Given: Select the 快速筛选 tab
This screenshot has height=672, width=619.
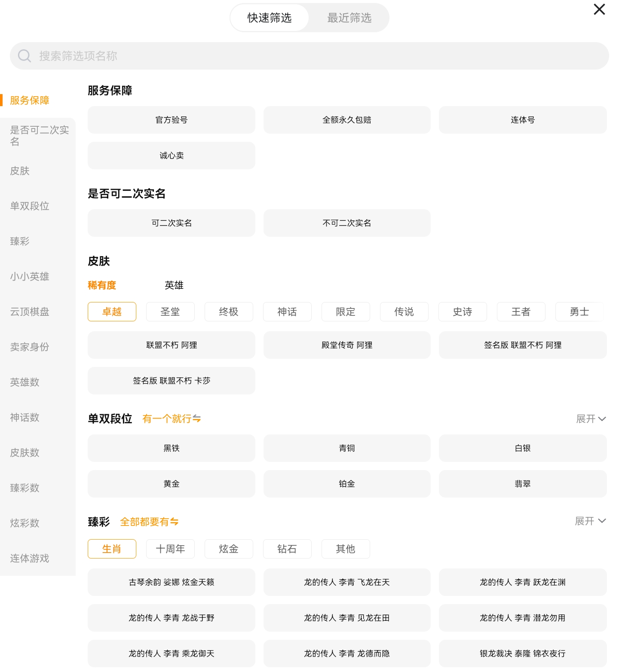Looking at the screenshot, I should [x=270, y=18].
